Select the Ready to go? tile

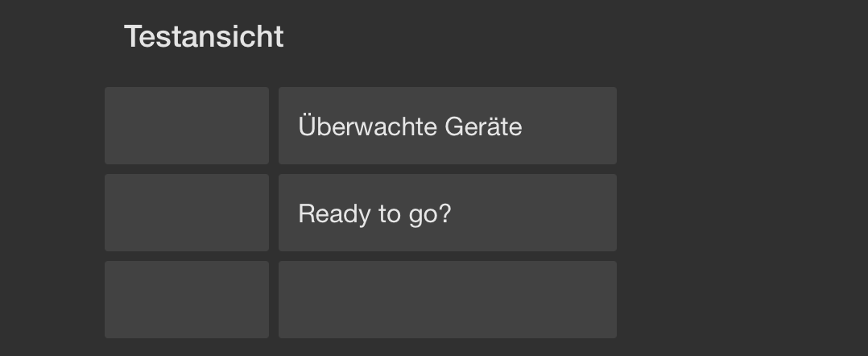447,213
